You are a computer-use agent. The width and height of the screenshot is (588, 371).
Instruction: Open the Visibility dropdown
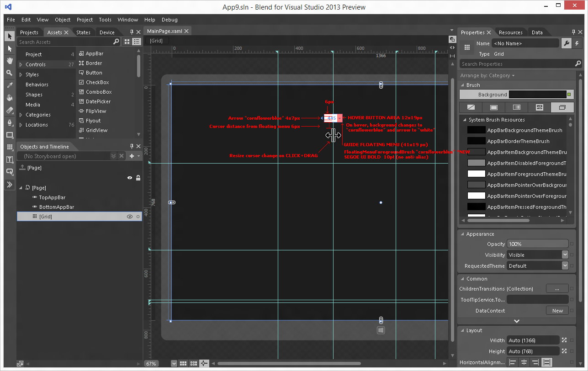pos(565,254)
